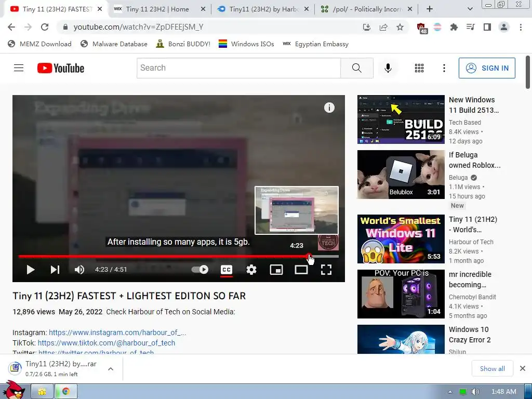
Task: Open Chrome side panel icon
Action: click(x=487, y=27)
